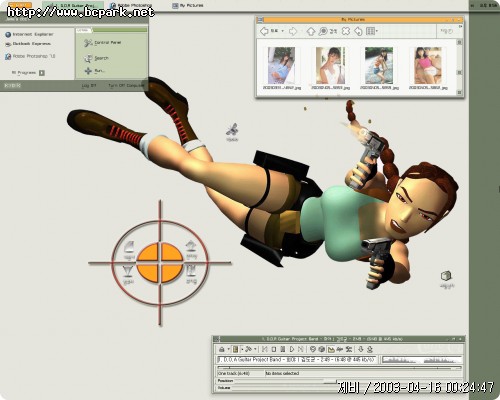Click the track title field in the player
This screenshot has height=400, width=500.
(x=296, y=360)
